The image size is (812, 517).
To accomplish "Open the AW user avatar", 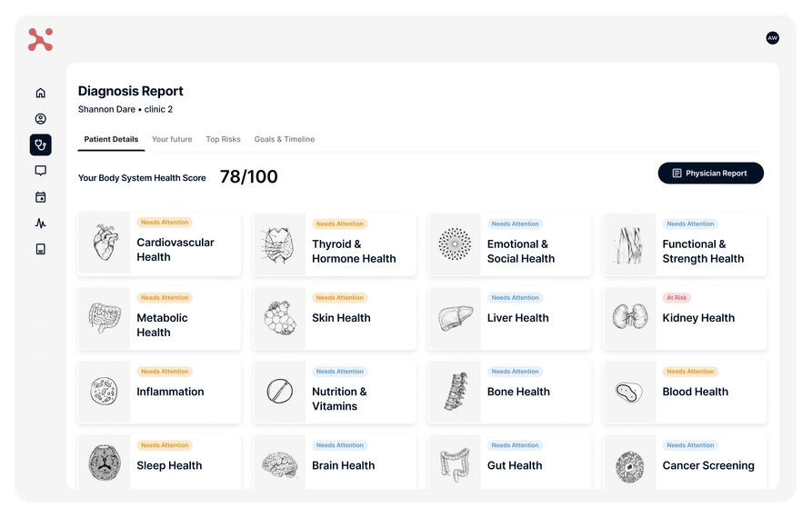I will (x=772, y=38).
